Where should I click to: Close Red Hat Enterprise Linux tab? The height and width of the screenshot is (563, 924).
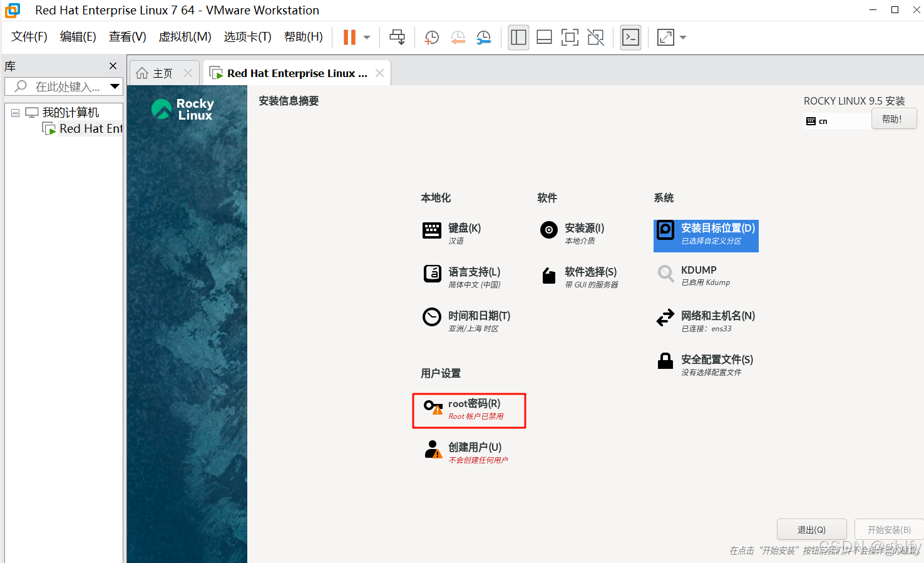[379, 73]
